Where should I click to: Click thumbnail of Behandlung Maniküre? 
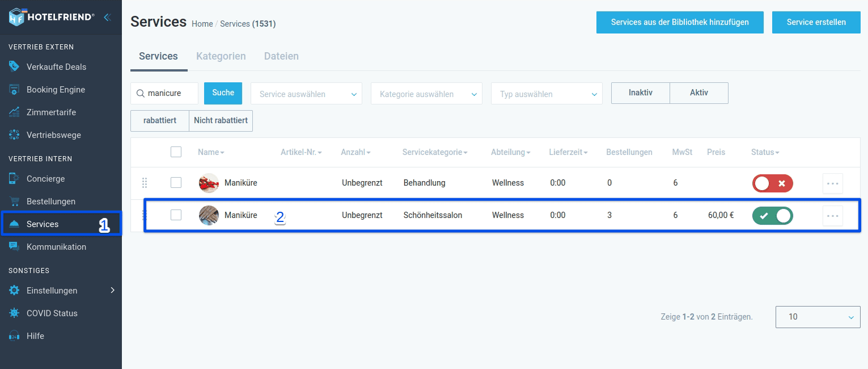[x=209, y=183]
